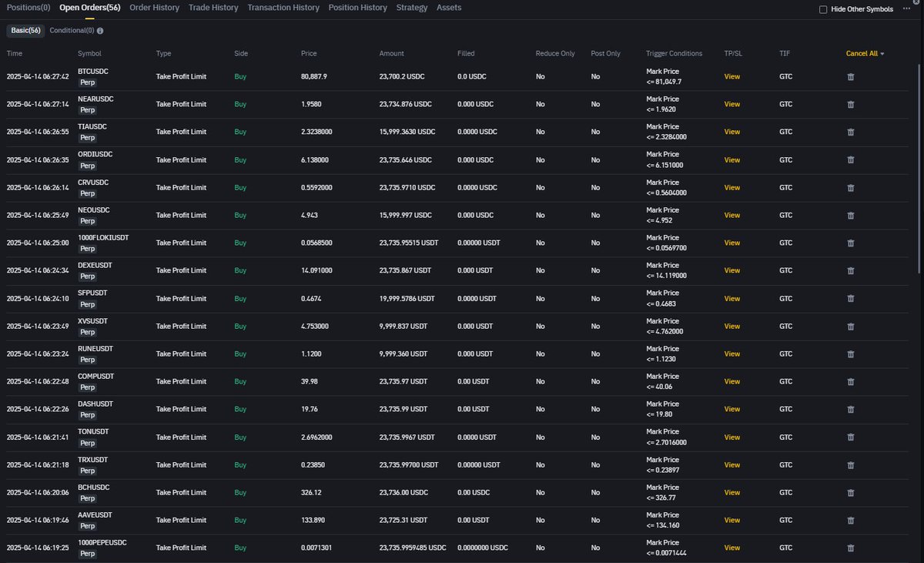Image resolution: width=924 pixels, height=563 pixels.
Task: Click the price 80,887.9 cell
Action: coord(314,77)
